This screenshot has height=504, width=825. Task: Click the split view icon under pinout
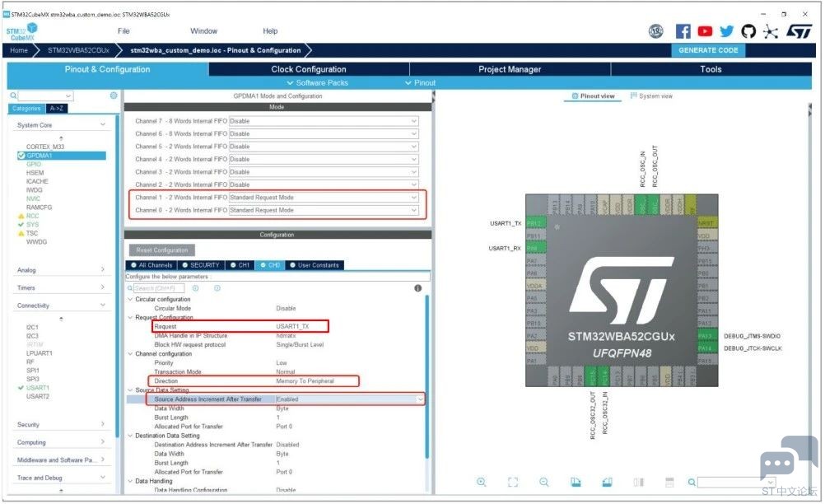(639, 482)
